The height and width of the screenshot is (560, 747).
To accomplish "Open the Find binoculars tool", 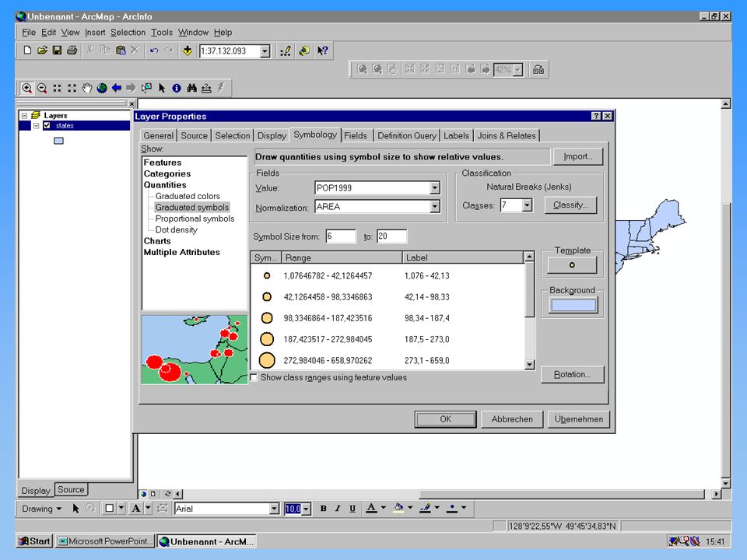I will pyautogui.click(x=191, y=88).
